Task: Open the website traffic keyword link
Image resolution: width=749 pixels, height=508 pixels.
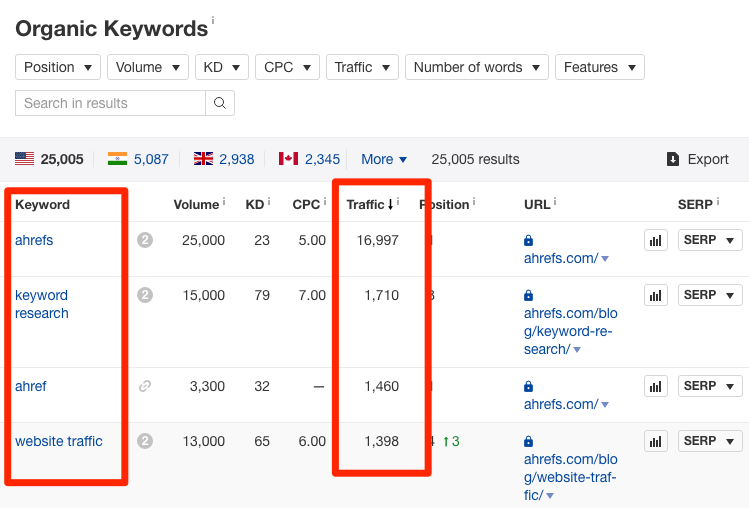Action: click(x=59, y=441)
